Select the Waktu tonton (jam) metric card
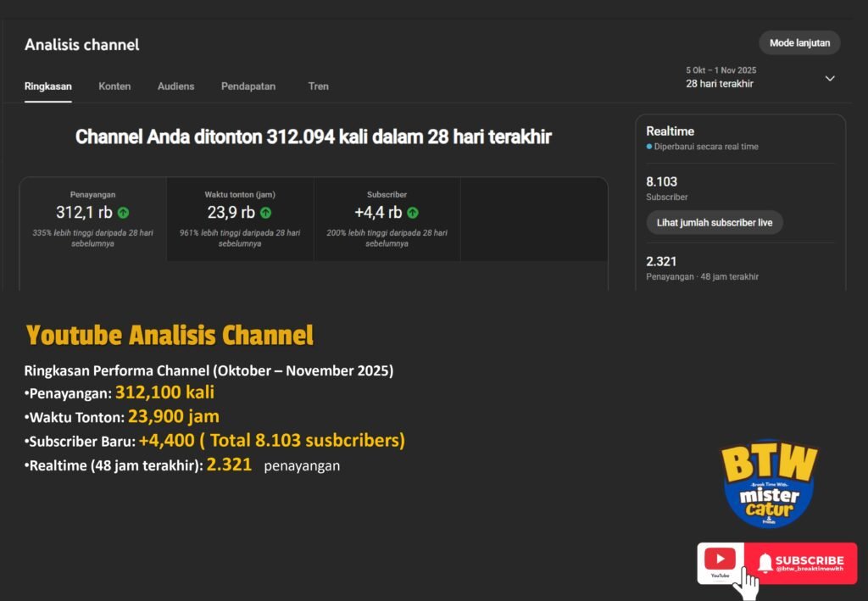 pyautogui.click(x=240, y=219)
